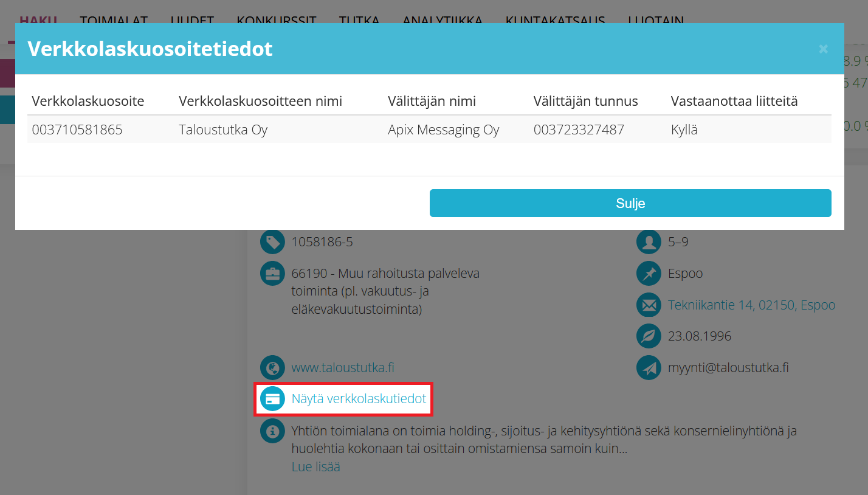This screenshot has width=868, height=495.
Task: Click the card icon beside Näytä verkkolaskutiedot
Action: 272,399
